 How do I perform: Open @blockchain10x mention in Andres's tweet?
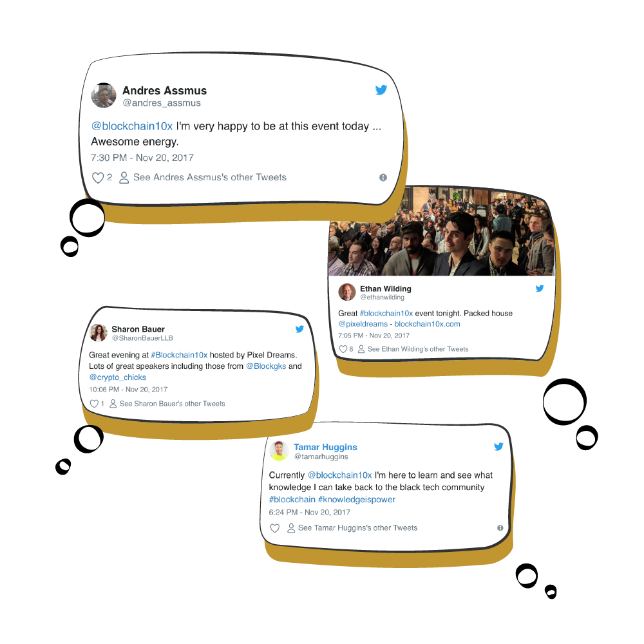point(132,126)
